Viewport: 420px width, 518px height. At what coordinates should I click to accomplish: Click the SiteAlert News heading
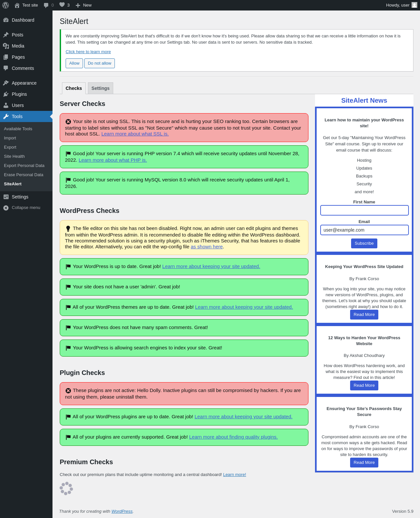pos(364,101)
